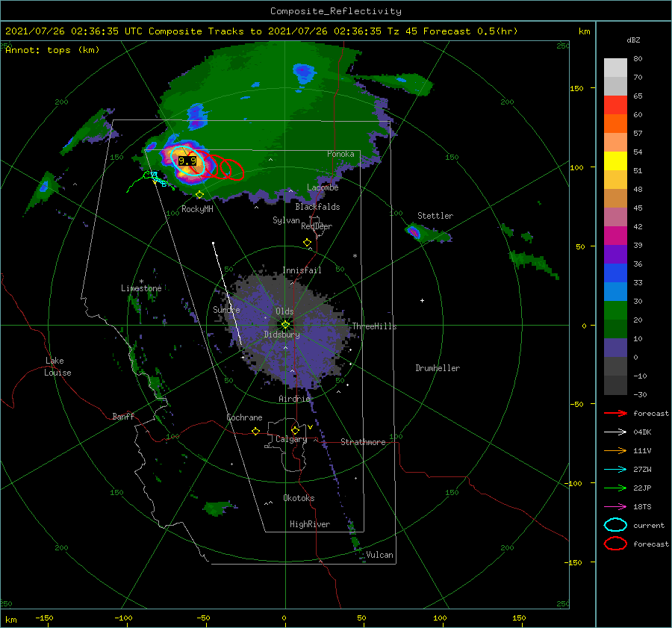Click the white storm track line near Sundre

point(227,293)
